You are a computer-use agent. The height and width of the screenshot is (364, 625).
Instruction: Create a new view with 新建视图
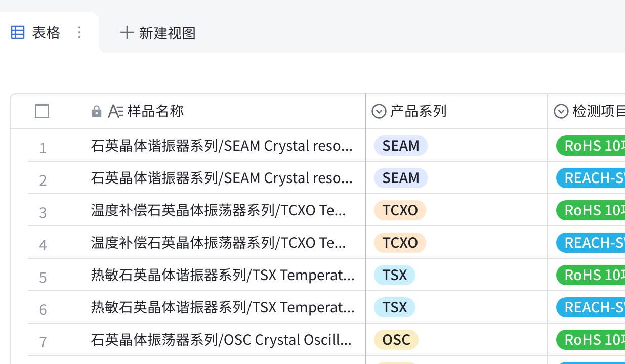(158, 33)
